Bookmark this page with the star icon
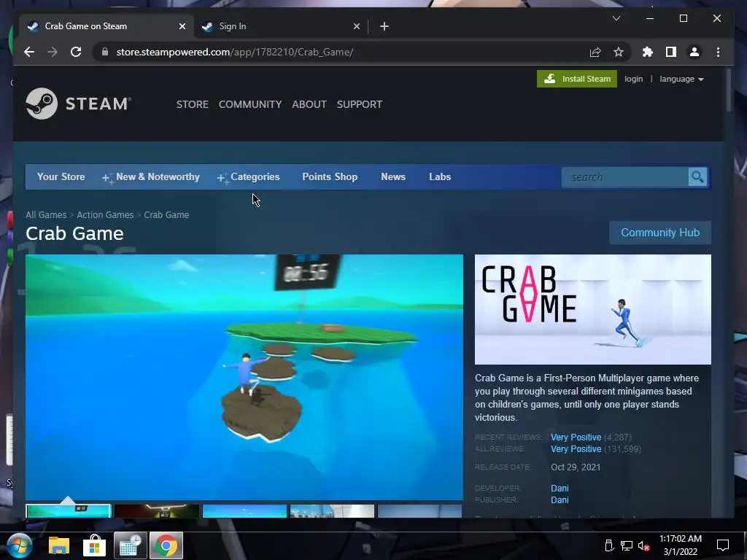The height and width of the screenshot is (560, 747). (x=619, y=52)
